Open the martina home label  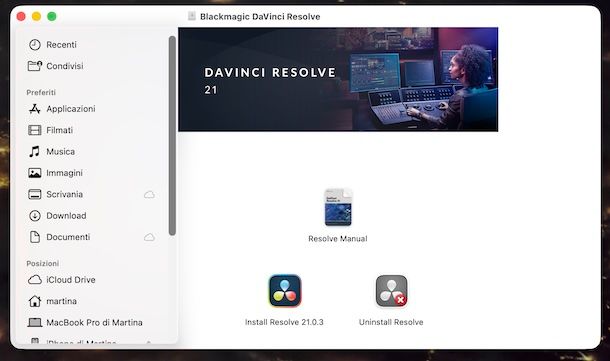pyautogui.click(x=61, y=301)
